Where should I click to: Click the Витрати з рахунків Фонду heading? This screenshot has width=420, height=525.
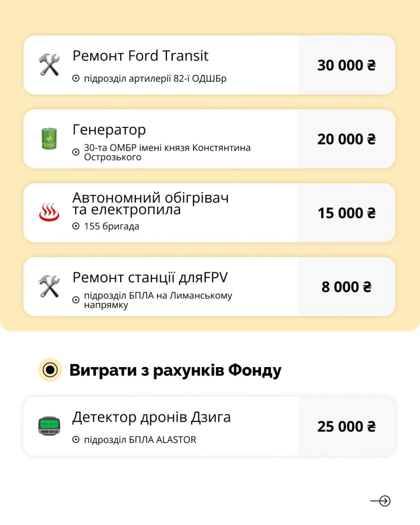pyautogui.click(x=175, y=370)
